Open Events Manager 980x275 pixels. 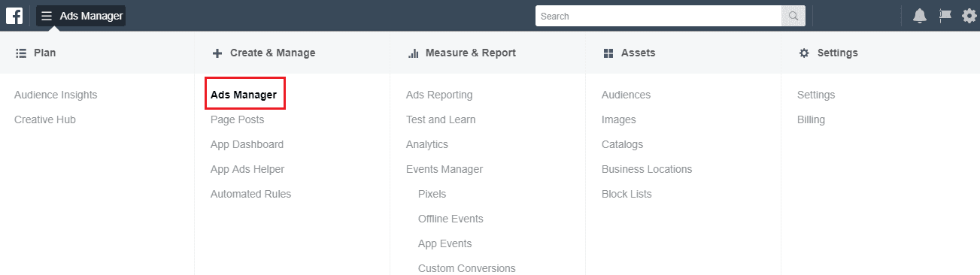444,169
